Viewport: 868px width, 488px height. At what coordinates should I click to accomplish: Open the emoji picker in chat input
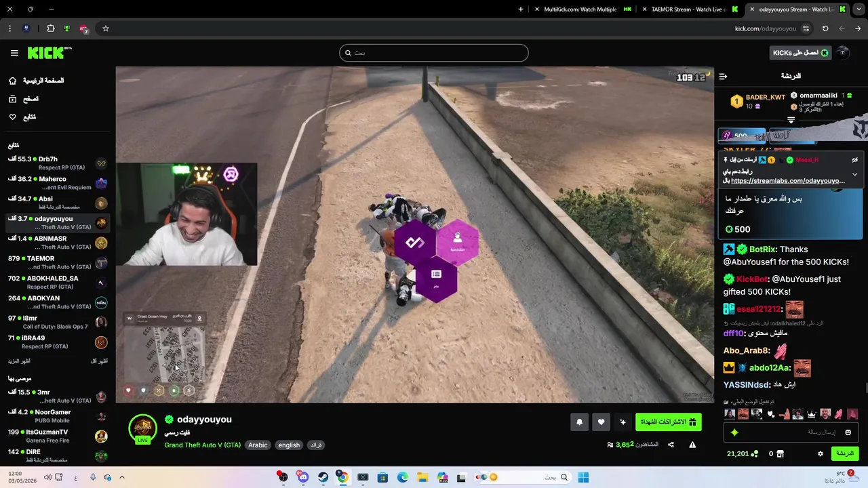[x=848, y=432]
